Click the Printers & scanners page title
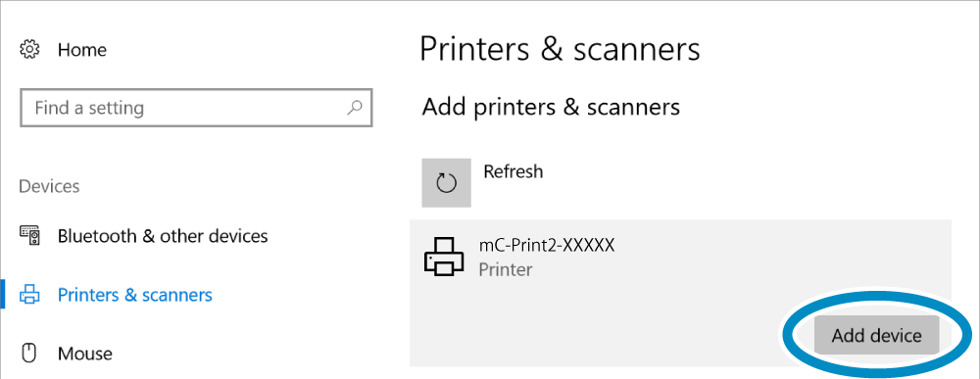The image size is (980, 379). pos(560,49)
